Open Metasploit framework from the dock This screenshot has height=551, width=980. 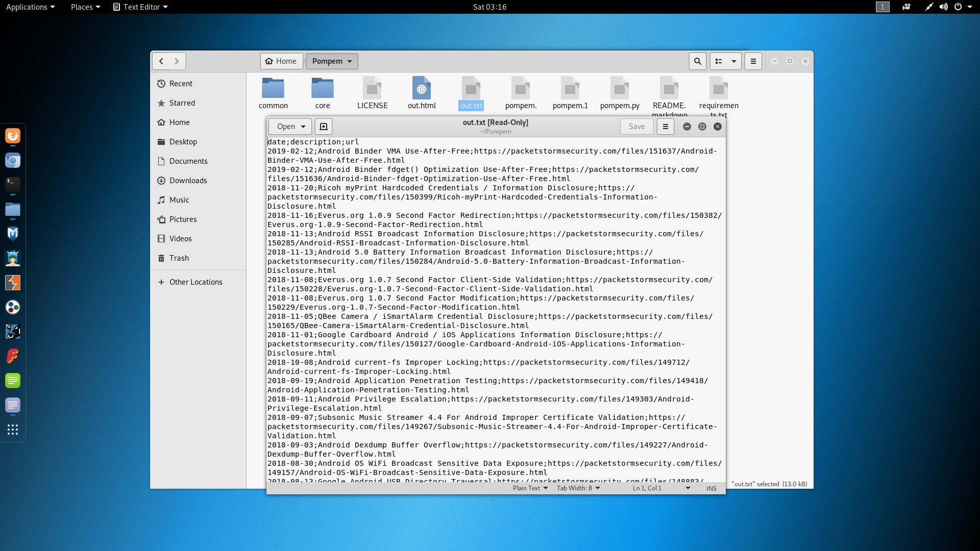pos(13,233)
